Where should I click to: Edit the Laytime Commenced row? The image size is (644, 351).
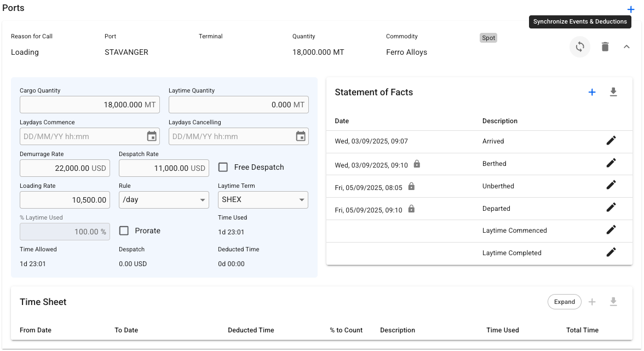[611, 230]
